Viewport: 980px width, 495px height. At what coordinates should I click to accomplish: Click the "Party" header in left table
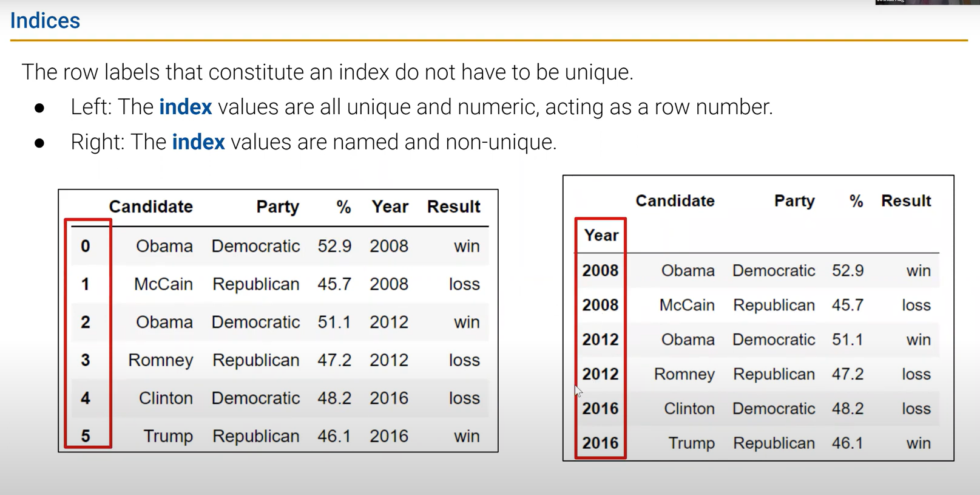click(277, 207)
